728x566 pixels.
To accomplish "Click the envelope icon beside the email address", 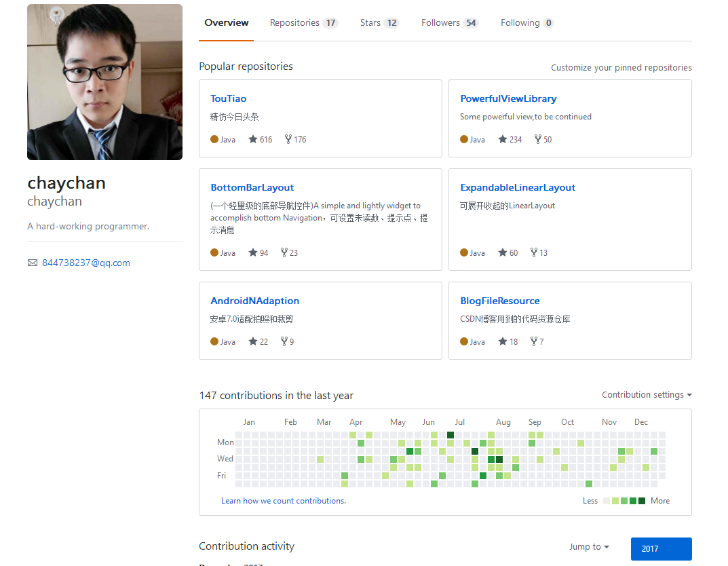I will pyautogui.click(x=33, y=263).
